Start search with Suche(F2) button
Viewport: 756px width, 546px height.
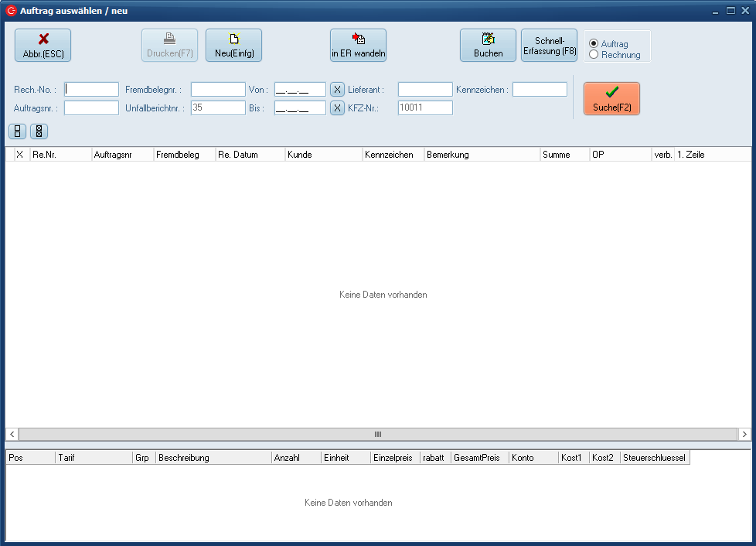[x=611, y=99]
